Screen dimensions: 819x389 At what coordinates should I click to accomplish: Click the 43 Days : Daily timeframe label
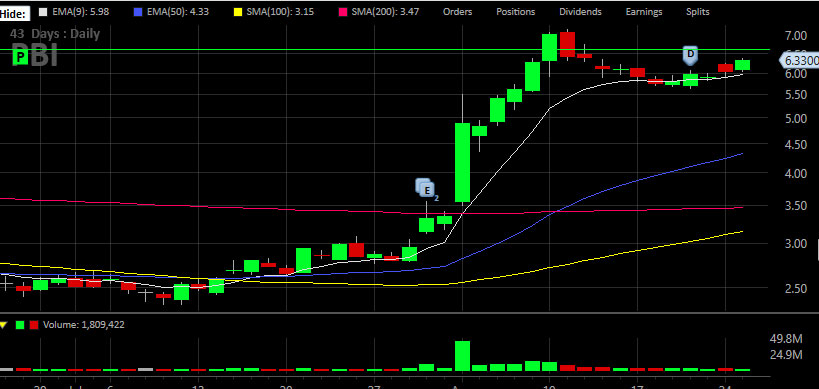click(55, 34)
